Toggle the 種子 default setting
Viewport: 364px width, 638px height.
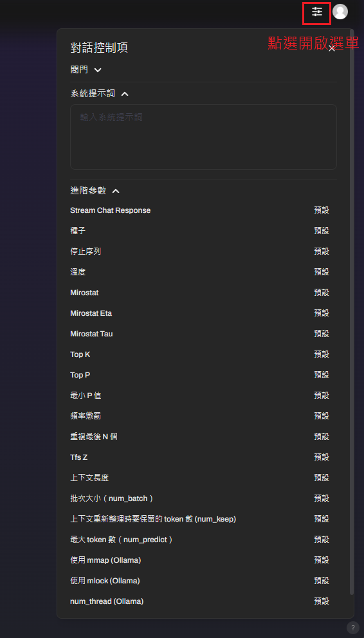pyautogui.click(x=322, y=231)
